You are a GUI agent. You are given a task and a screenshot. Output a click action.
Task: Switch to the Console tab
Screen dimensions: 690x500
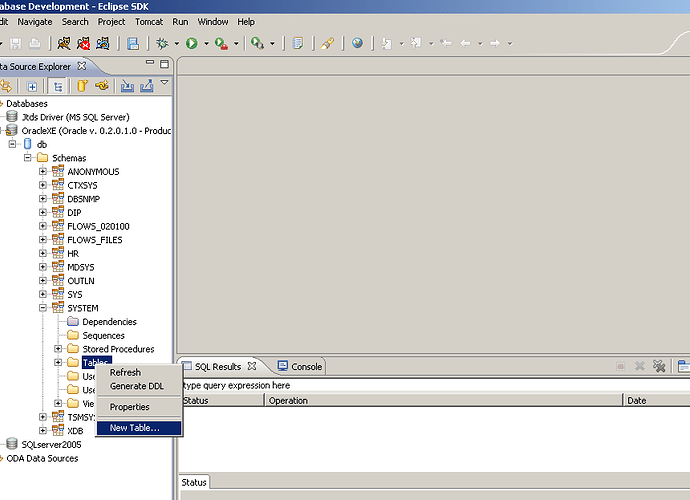300,366
